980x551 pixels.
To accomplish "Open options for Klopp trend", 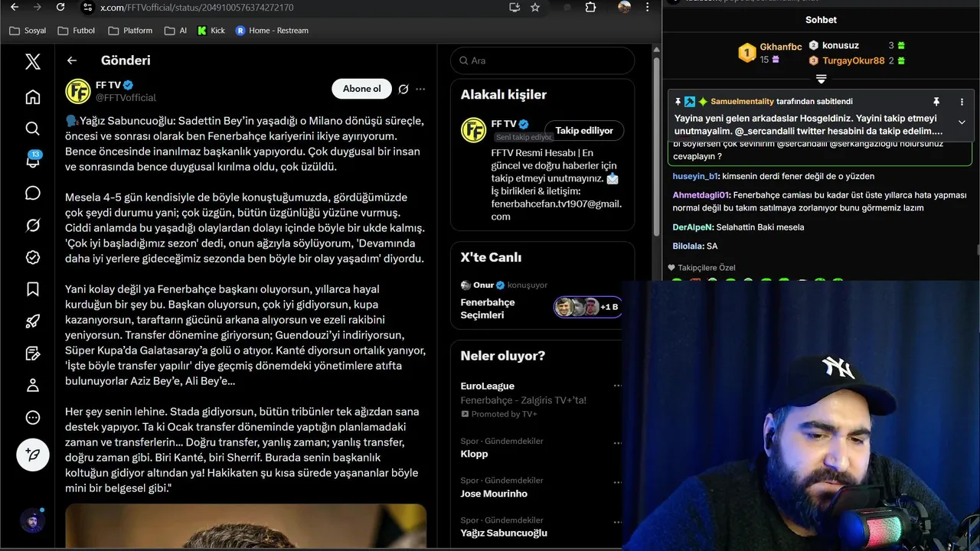I will tap(617, 442).
